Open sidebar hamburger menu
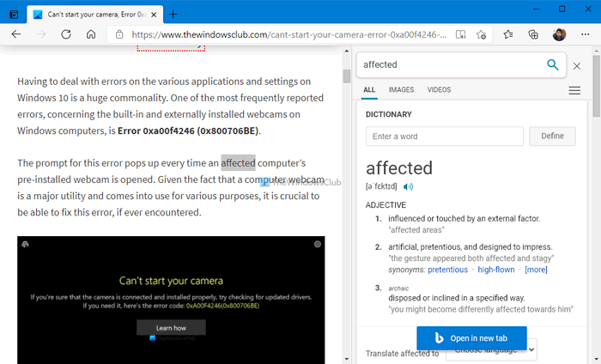 pos(574,90)
